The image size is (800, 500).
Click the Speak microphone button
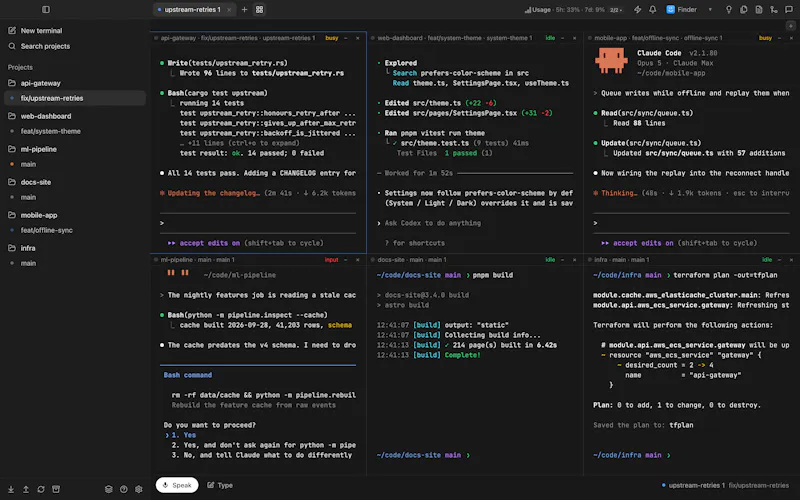tap(177, 485)
